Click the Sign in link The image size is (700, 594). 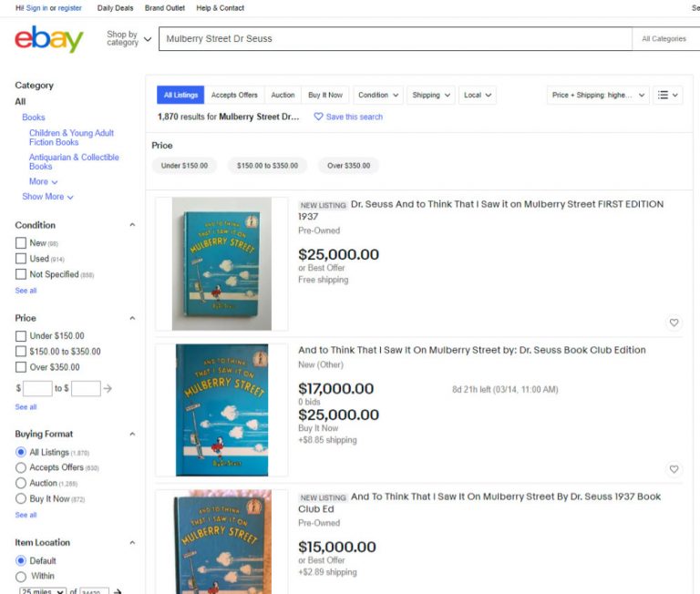(36, 8)
